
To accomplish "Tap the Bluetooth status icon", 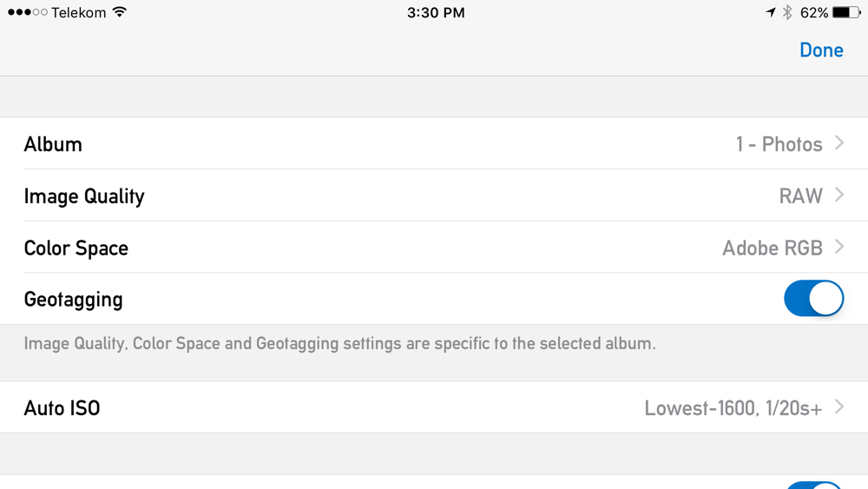I will (x=787, y=12).
